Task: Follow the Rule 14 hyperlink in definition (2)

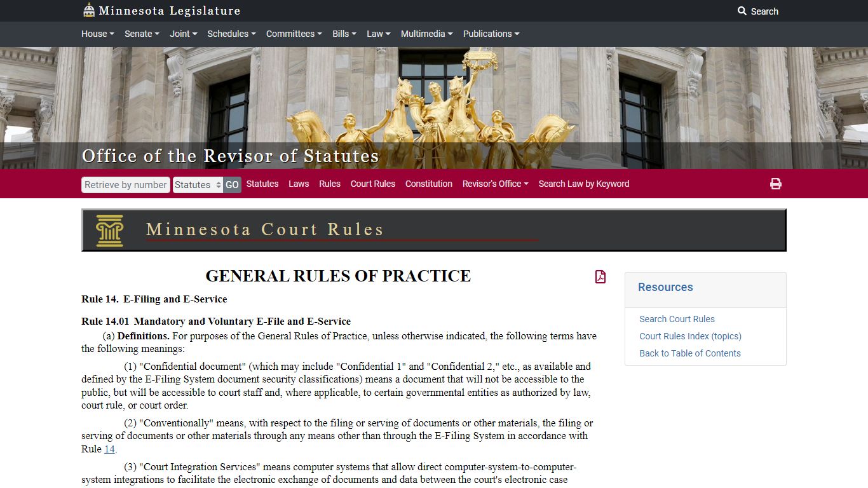Action: 109,449
